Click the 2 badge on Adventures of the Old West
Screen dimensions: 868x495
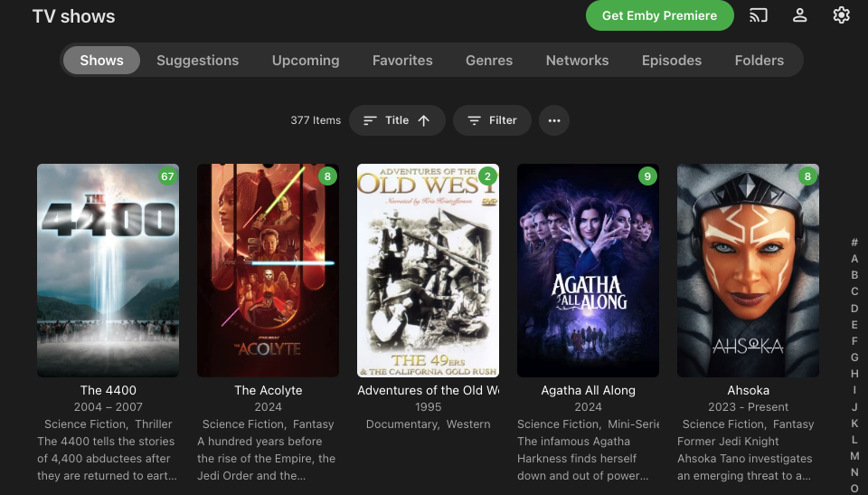(x=487, y=176)
